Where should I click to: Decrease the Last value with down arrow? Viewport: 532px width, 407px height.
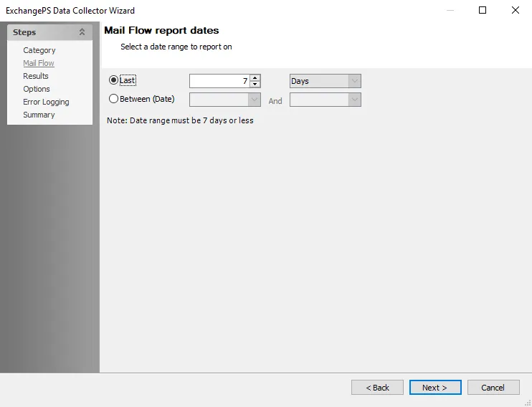click(x=255, y=84)
